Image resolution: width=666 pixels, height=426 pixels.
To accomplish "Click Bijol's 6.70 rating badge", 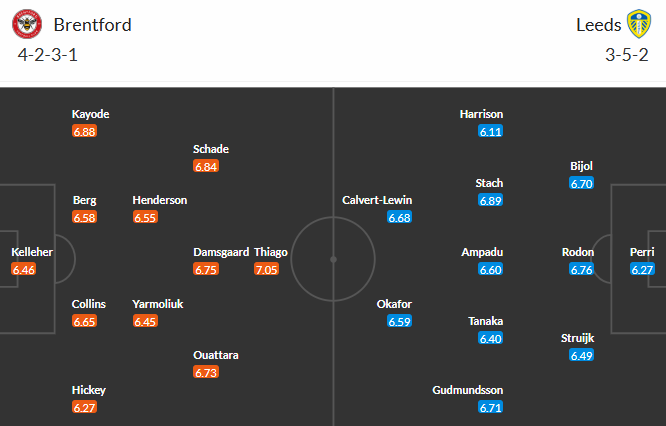I will pyautogui.click(x=582, y=184).
